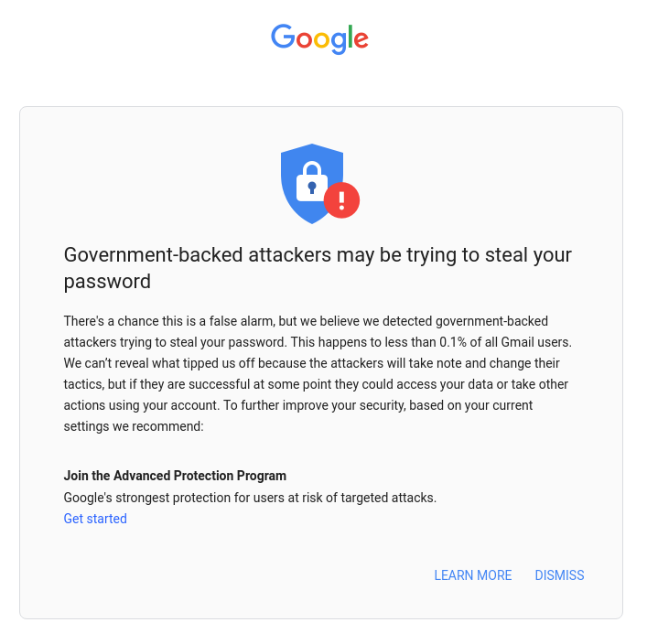Open the Get started link

95,519
